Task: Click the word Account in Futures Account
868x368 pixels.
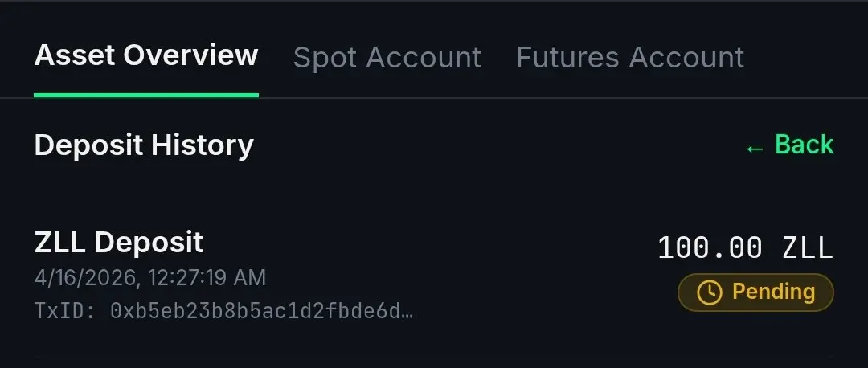Action: coord(686,58)
